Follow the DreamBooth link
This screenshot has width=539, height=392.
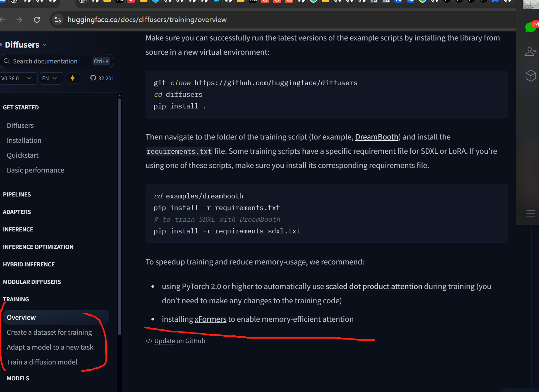pyautogui.click(x=377, y=137)
